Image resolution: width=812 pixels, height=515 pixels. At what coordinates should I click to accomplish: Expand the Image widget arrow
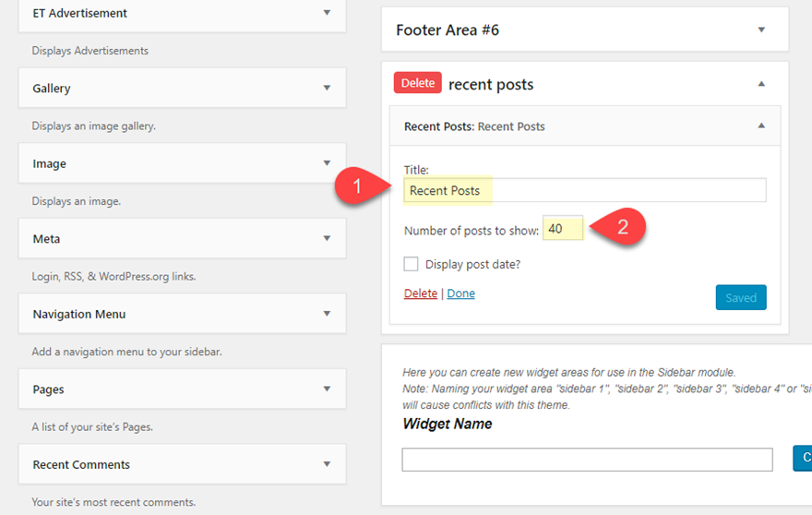327,163
